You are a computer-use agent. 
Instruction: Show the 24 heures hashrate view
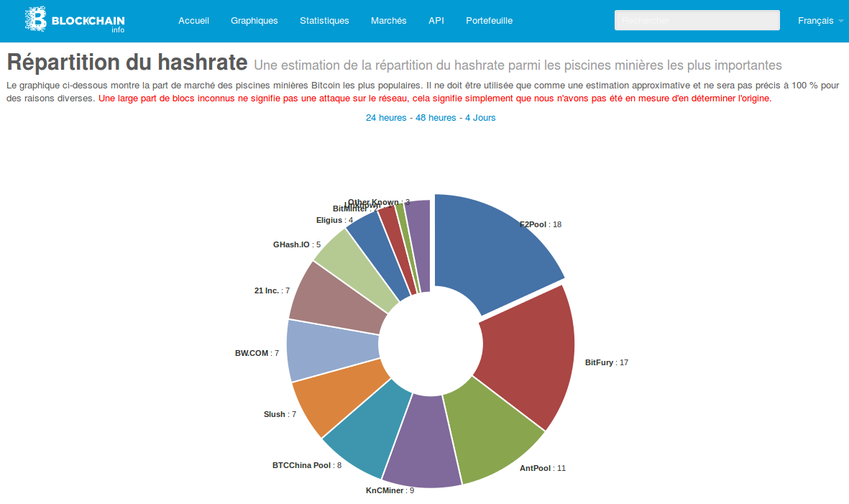tap(386, 117)
